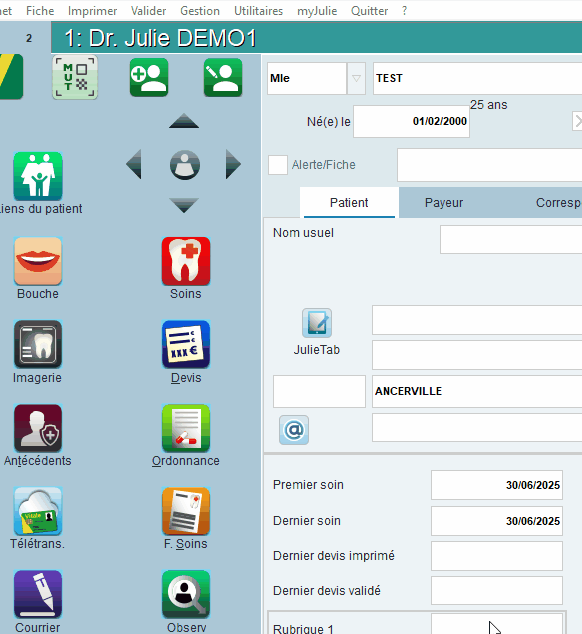
Task: Click the down navigation arrow
Action: 184,205
